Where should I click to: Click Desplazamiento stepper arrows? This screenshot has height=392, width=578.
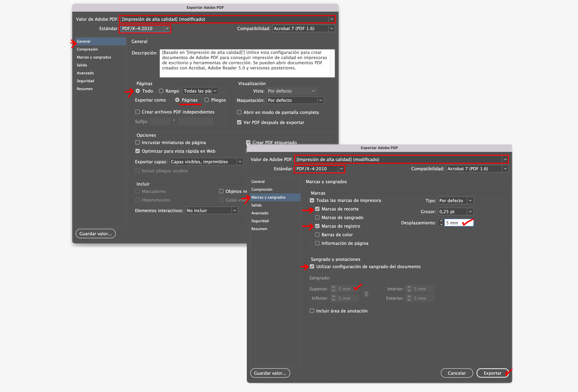click(x=441, y=223)
